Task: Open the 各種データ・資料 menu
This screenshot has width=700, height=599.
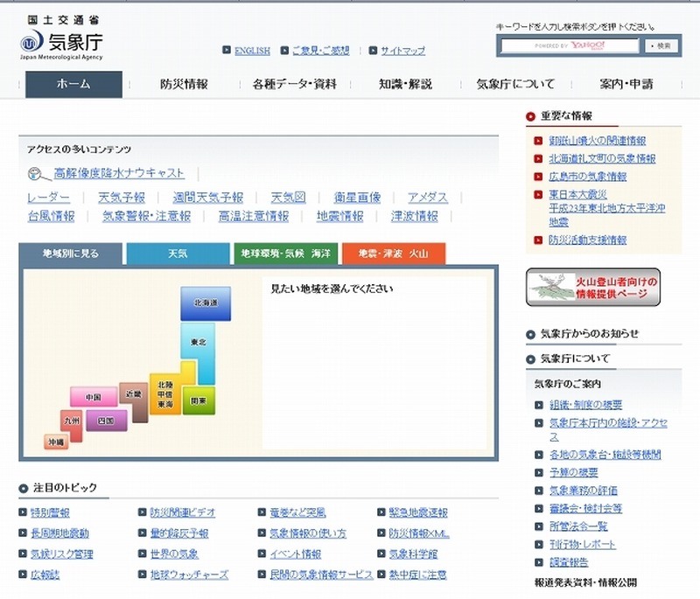Action: pos(294,85)
